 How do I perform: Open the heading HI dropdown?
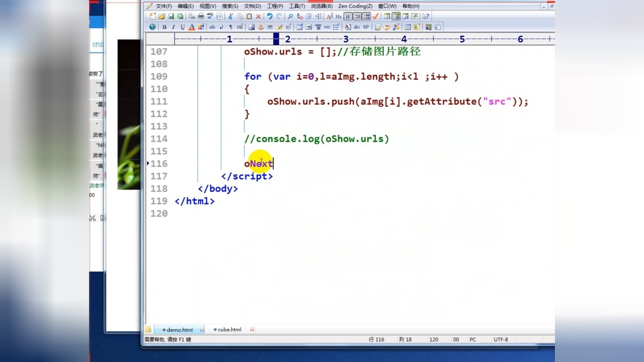point(239,27)
